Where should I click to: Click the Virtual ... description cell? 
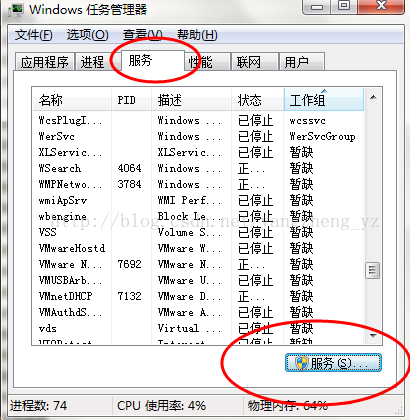point(189,328)
